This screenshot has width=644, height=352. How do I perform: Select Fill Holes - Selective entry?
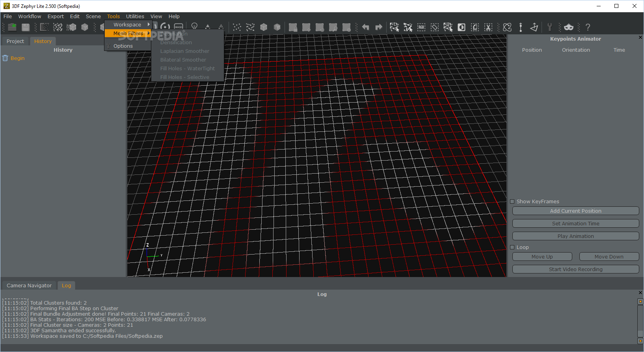click(x=188, y=77)
